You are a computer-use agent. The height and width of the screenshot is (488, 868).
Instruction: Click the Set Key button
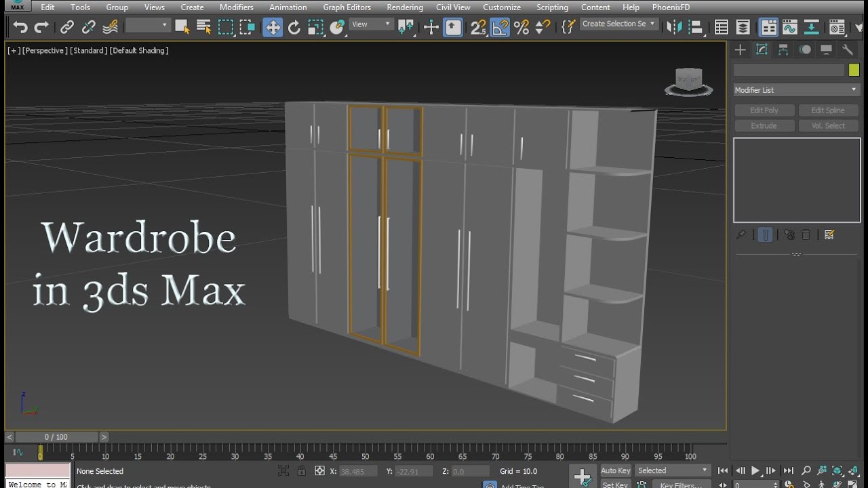[x=616, y=485]
